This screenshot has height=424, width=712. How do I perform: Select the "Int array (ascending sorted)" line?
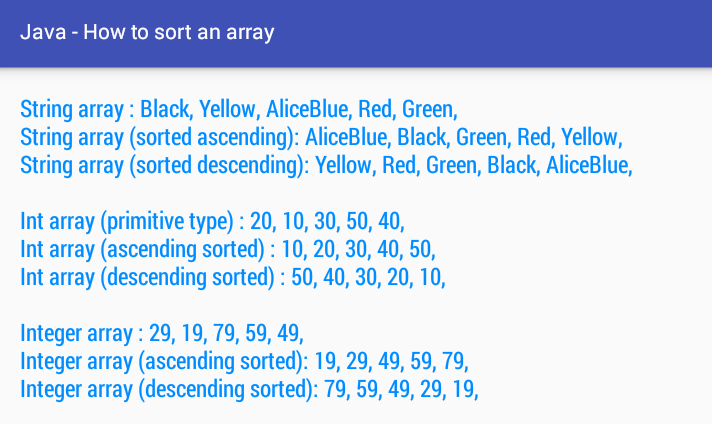tap(228, 249)
